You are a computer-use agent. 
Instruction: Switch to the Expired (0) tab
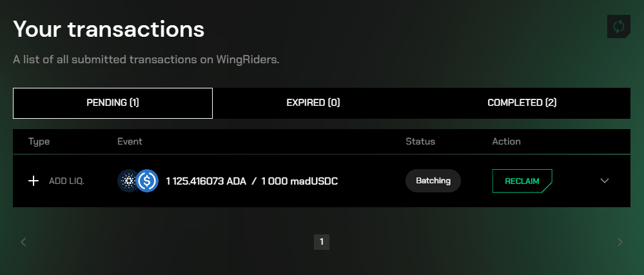point(313,103)
